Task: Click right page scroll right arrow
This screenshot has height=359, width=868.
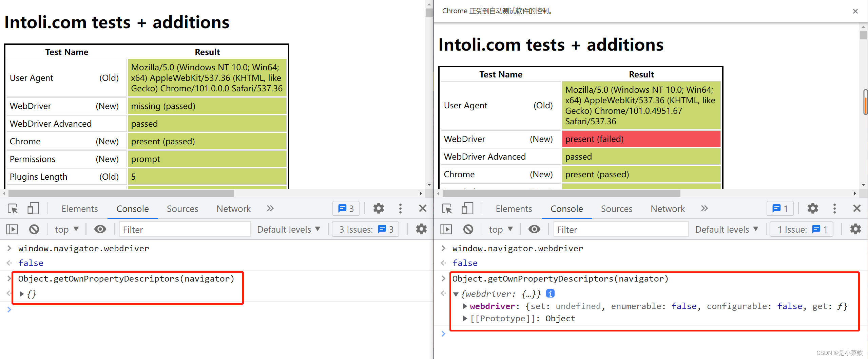Action: (855, 193)
